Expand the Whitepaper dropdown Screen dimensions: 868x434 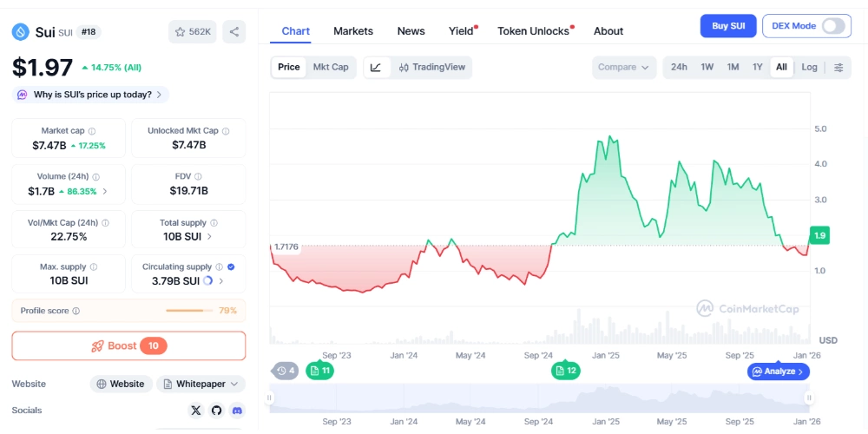(201, 384)
